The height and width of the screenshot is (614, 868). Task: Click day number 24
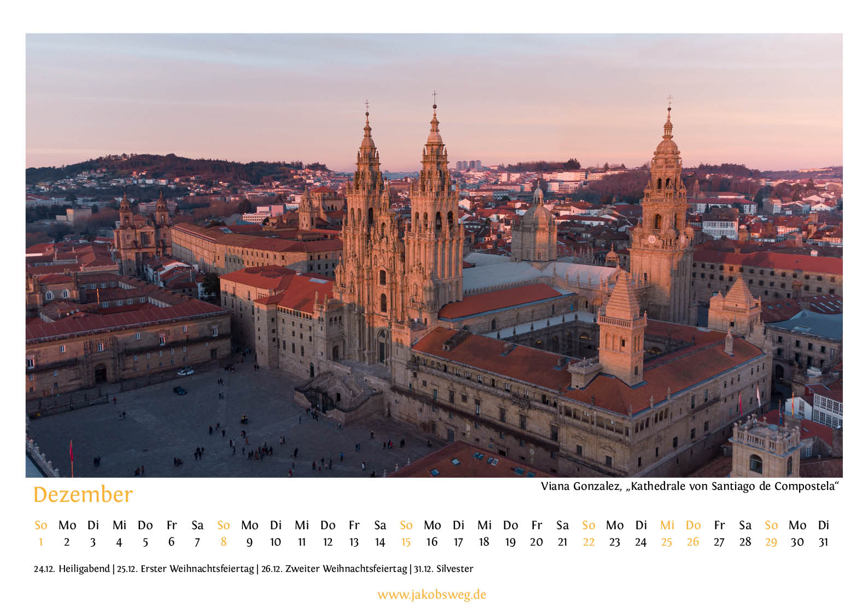[641, 542]
